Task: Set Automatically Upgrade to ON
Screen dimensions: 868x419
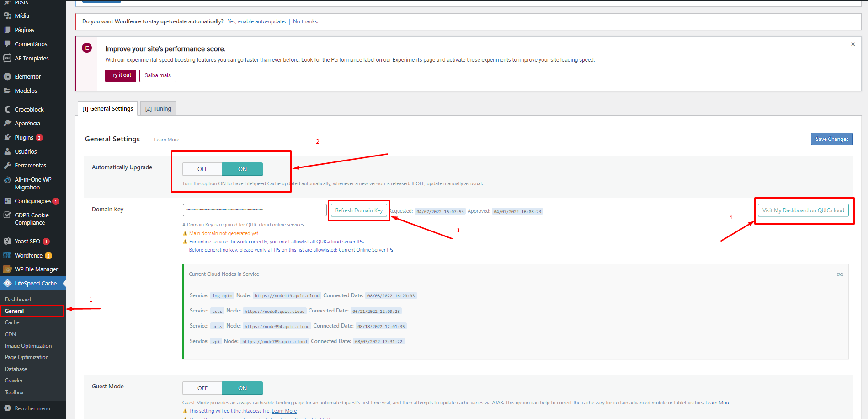Action: [242, 169]
